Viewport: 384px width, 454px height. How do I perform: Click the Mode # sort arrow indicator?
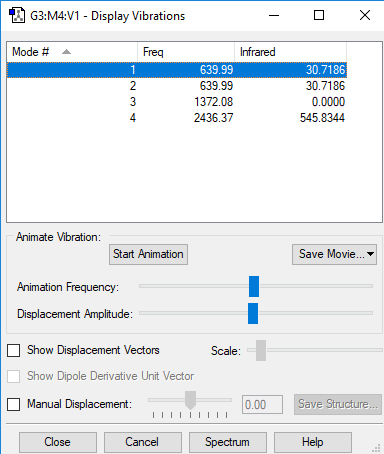click(66, 52)
